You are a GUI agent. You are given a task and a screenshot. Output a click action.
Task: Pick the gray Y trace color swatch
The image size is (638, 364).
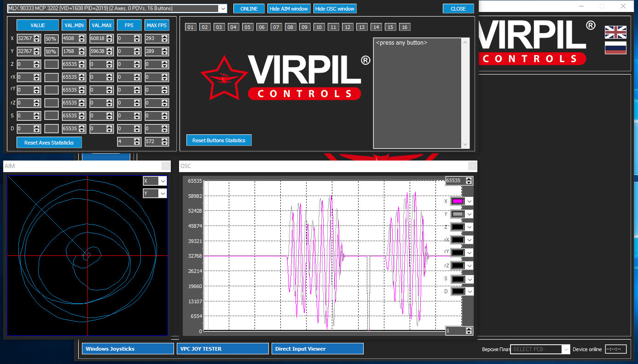click(458, 214)
